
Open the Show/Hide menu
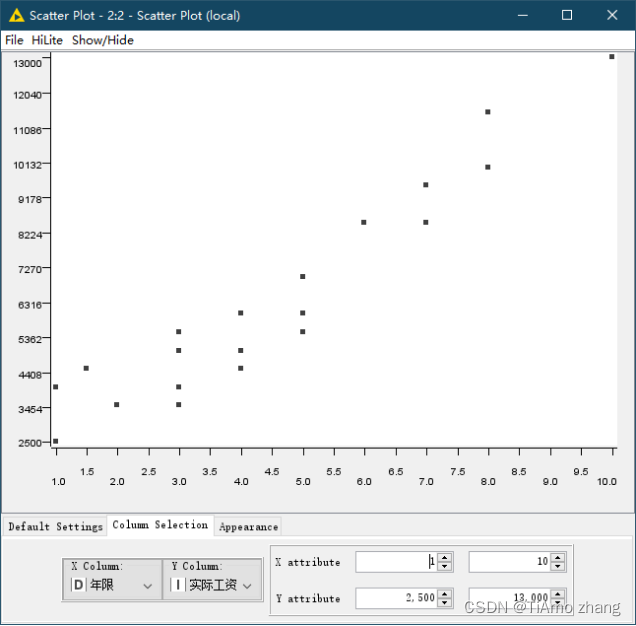(x=103, y=40)
